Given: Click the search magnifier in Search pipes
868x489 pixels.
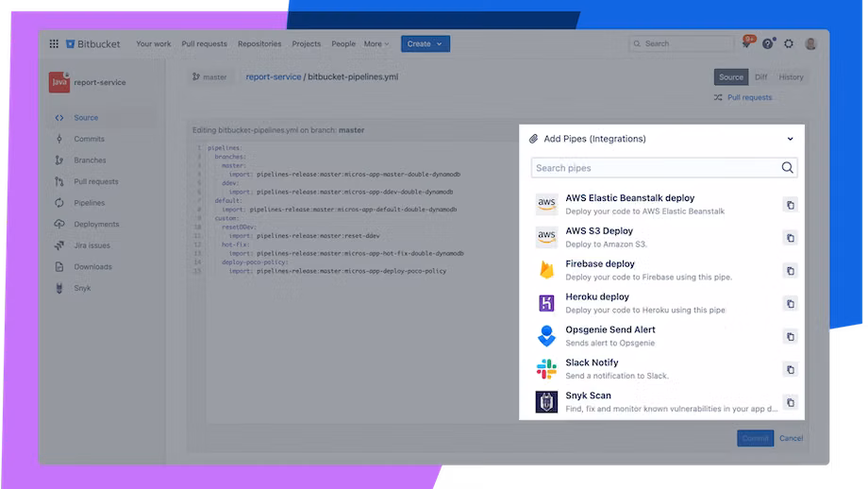Looking at the screenshot, I should click(787, 168).
